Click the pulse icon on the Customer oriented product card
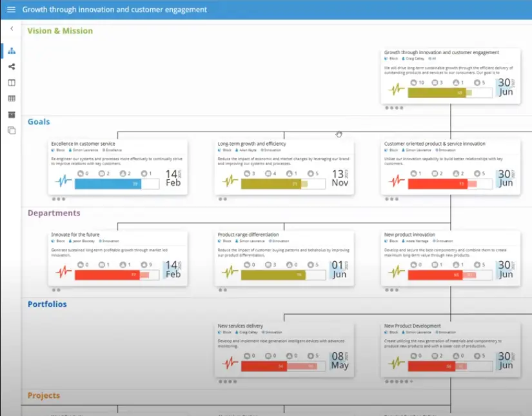The height and width of the screenshot is (416, 532). click(x=397, y=181)
